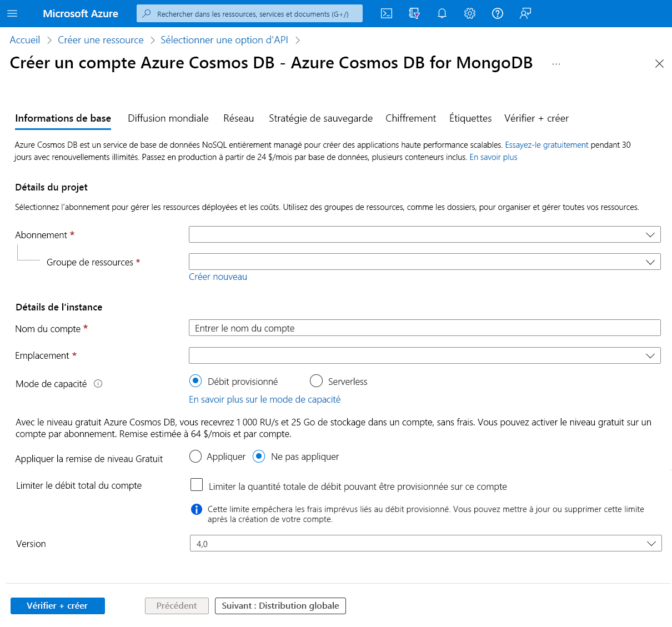The height and width of the screenshot is (627, 672).
Task: Go to Sélectionner une option d'API breadcrumb
Action: coord(224,40)
